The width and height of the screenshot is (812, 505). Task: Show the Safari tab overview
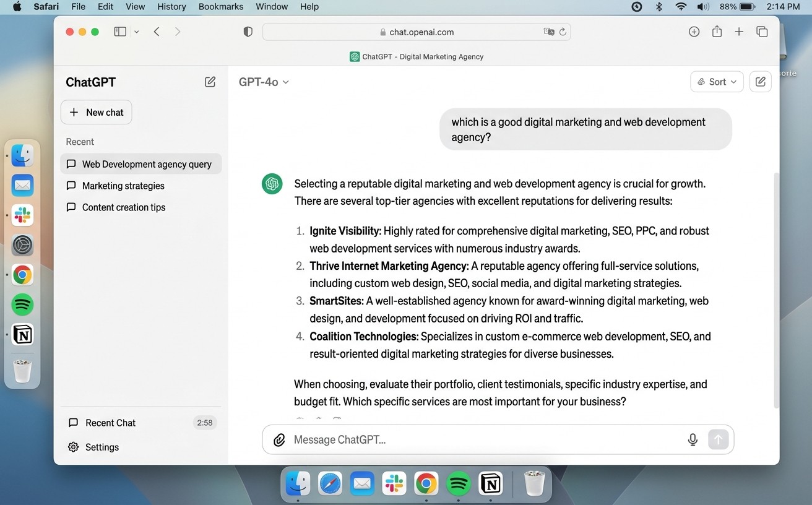pos(762,32)
